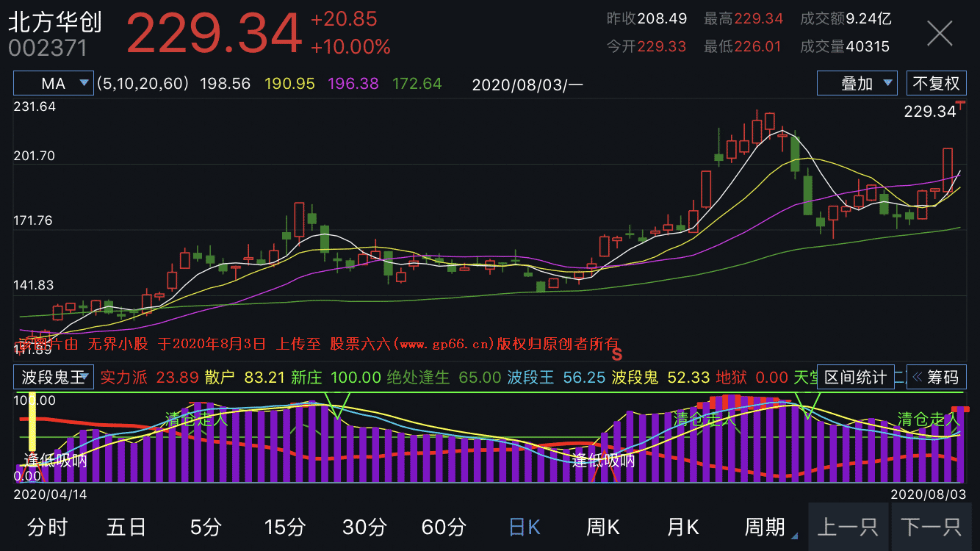The width and height of the screenshot is (980, 551).
Task: Open the MA indicator dropdown
Action: click(53, 84)
